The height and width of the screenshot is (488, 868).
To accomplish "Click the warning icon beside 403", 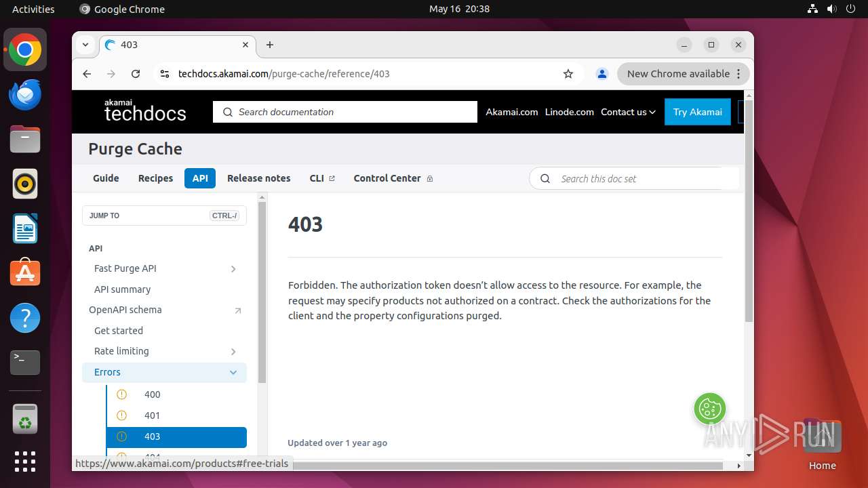I will tap(122, 436).
